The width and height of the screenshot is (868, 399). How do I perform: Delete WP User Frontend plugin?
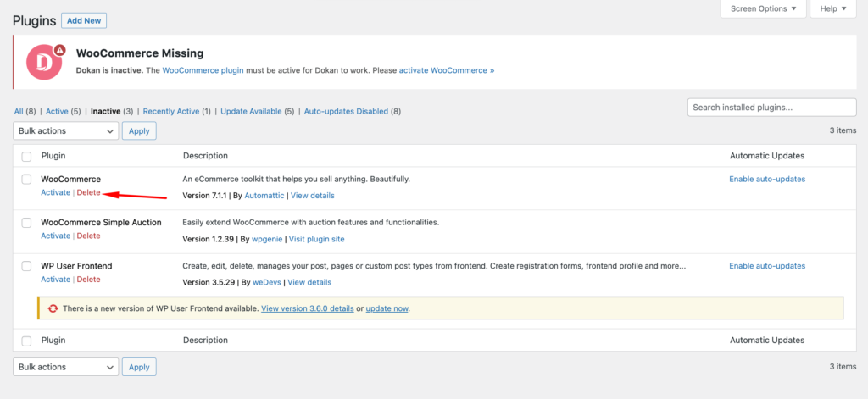coord(88,280)
